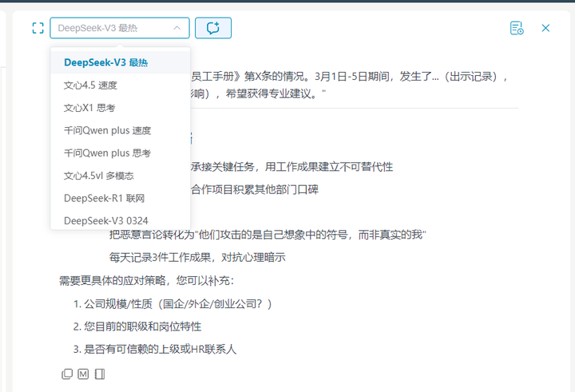Choose DeepSeek-R1 联网 model
Image resolution: width=575 pixels, height=392 pixels.
pos(121,198)
